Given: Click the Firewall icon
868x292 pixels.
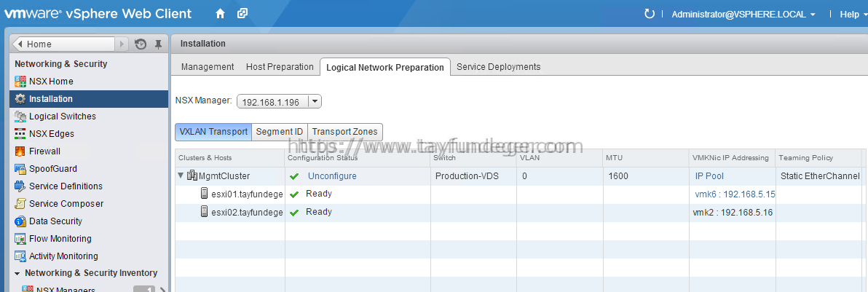Looking at the screenshot, I should (x=20, y=151).
